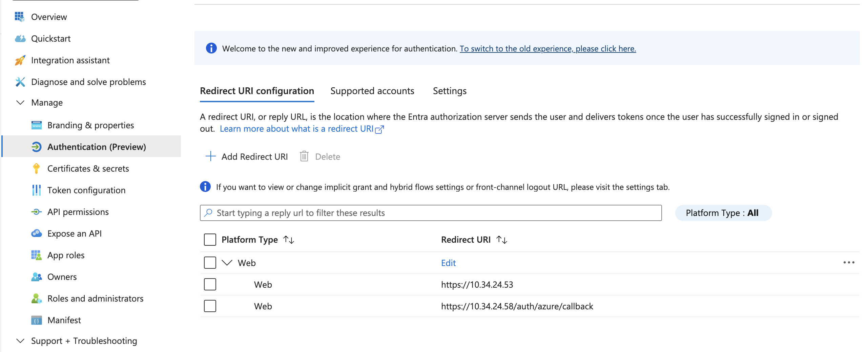Screen dimensions: 868x352
Task: Open the external link icon after redirect URI link
Action: tap(379, 129)
